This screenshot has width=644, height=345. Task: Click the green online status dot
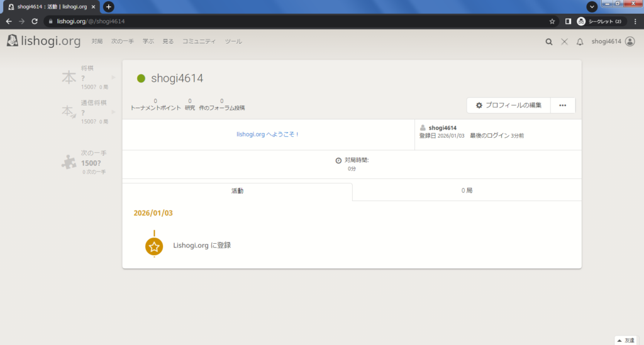(x=141, y=79)
